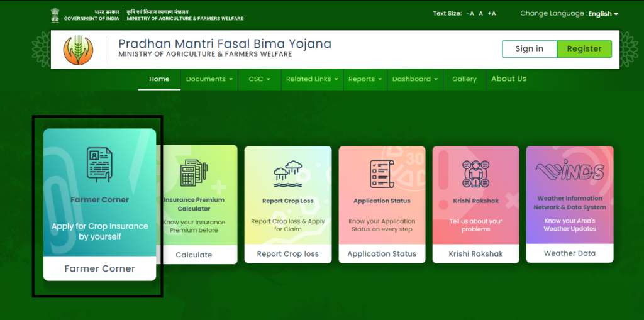Click 'Weather Information Network & Data System' heading
Screen dimensions: 644x320
pos(570,203)
